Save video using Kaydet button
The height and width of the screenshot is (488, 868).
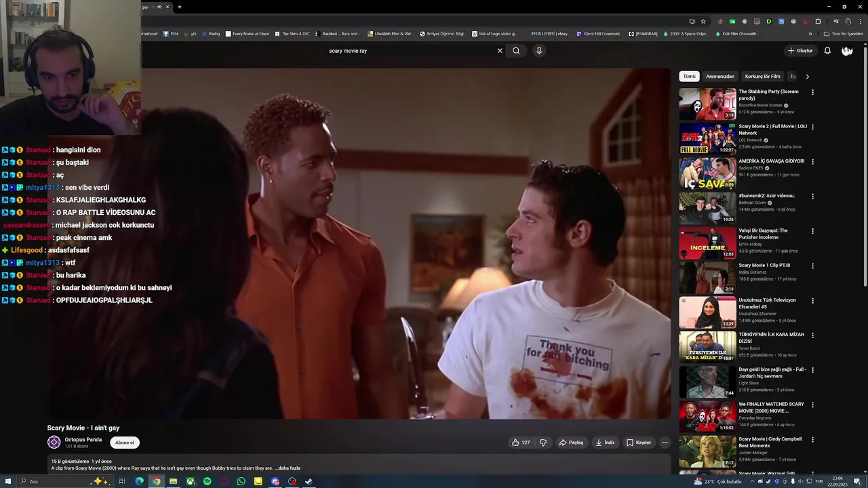[639, 443]
